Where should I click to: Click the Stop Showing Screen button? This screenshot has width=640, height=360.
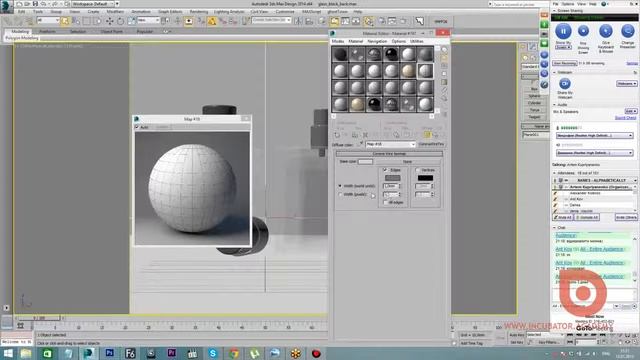click(x=583, y=31)
